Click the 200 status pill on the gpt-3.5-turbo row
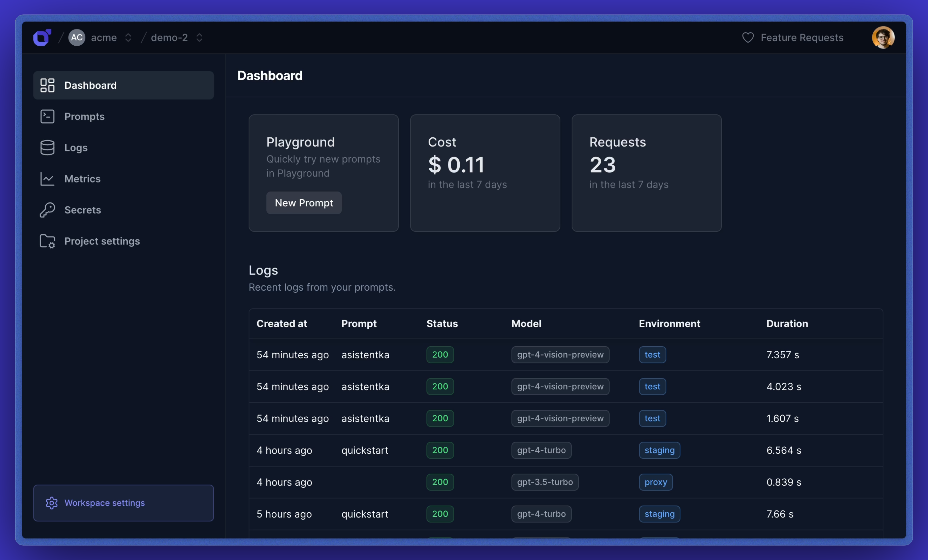 [x=439, y=482]
